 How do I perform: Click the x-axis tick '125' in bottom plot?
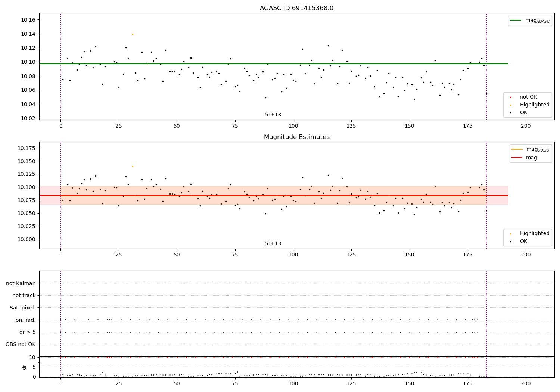pos(351,383)
